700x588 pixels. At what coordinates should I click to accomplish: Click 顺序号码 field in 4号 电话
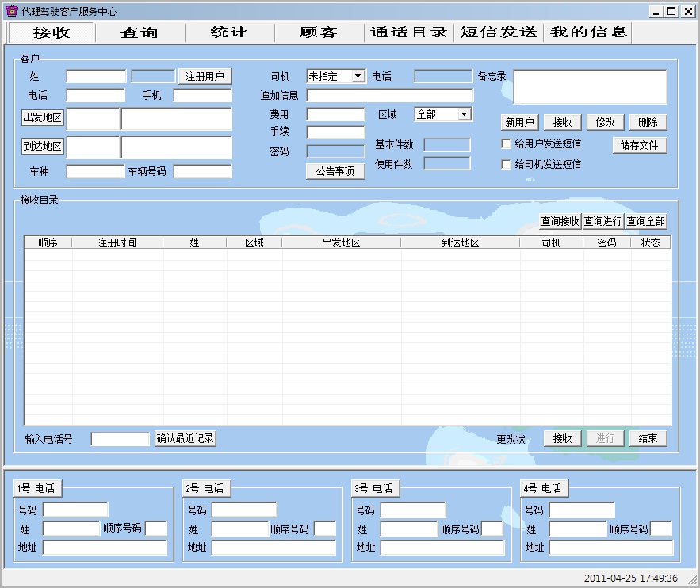pyautogui.click(x=660, y=529)
